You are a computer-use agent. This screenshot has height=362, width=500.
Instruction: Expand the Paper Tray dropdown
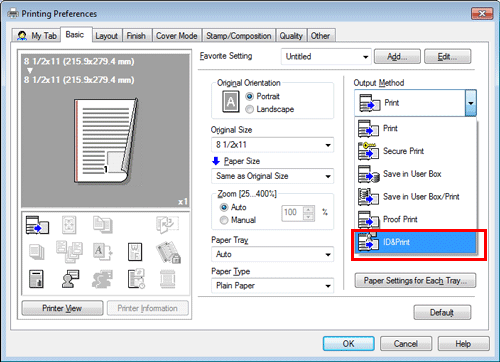point(272,254)
